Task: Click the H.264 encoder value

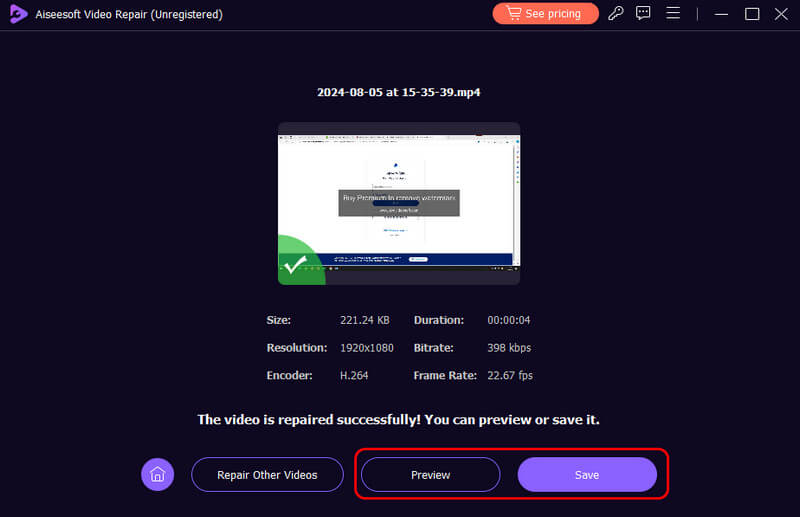Action: coord(354,376)
